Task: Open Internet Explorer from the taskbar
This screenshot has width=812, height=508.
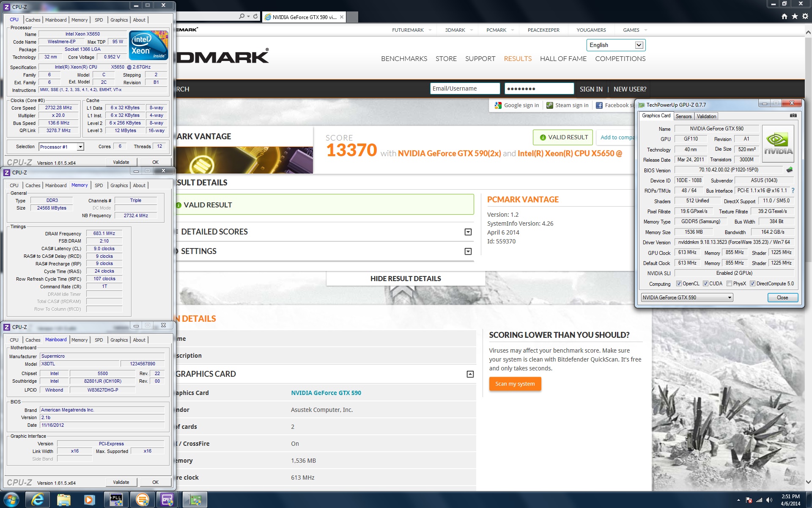Action: tap(38, 500)
